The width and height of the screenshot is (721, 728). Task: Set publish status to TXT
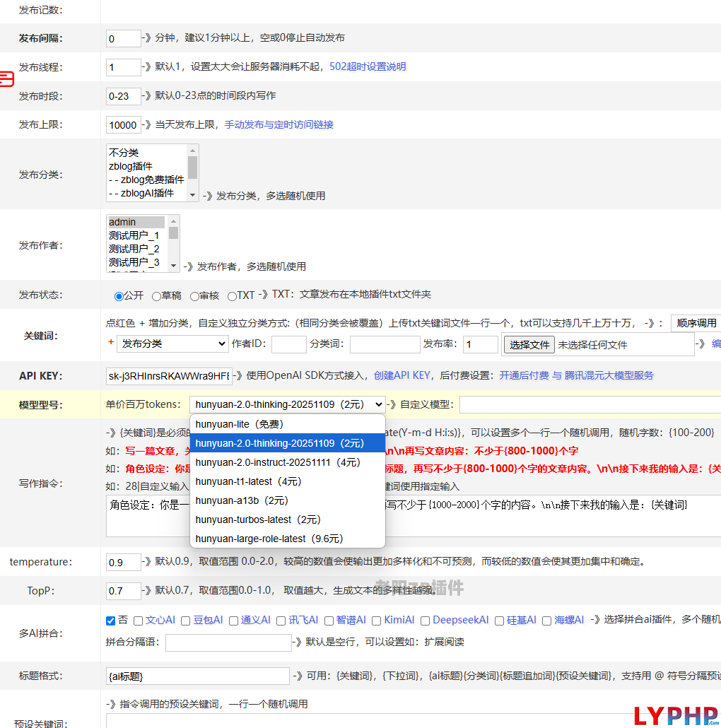pyautogui.click(x=233, y=296)
